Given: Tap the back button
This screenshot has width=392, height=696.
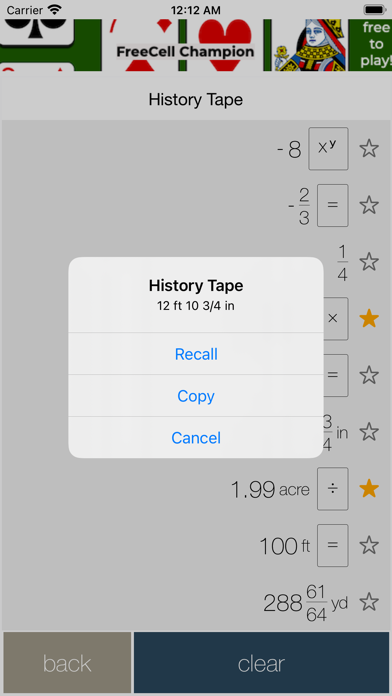Looking at the screenshot, I should pyautogui.click(x=67, y=663).
